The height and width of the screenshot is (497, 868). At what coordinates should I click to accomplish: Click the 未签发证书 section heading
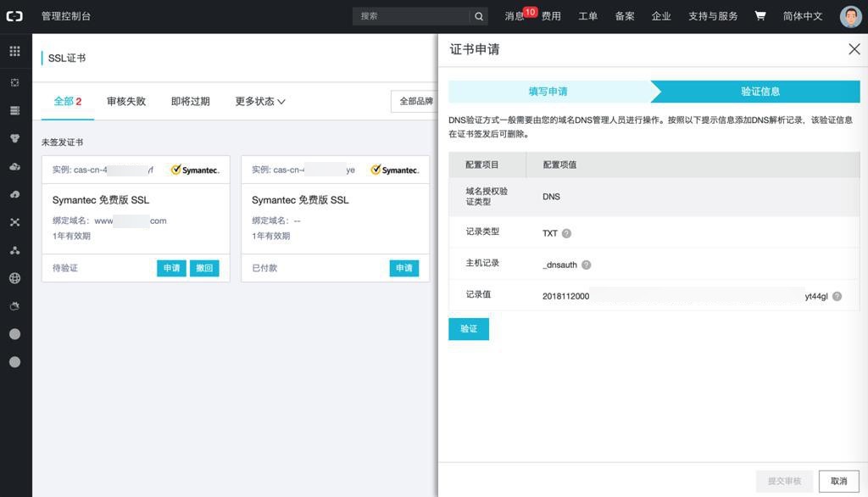tap(62, 142)
